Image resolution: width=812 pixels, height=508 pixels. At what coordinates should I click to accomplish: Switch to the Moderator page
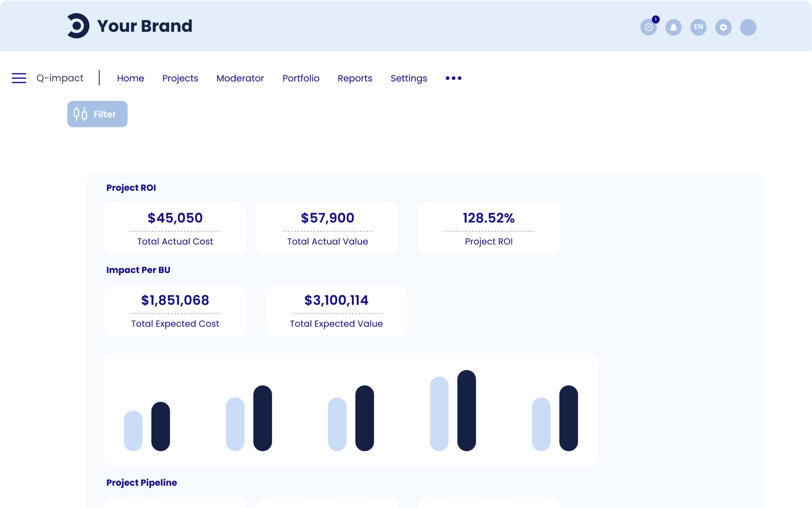click(240, 78)
